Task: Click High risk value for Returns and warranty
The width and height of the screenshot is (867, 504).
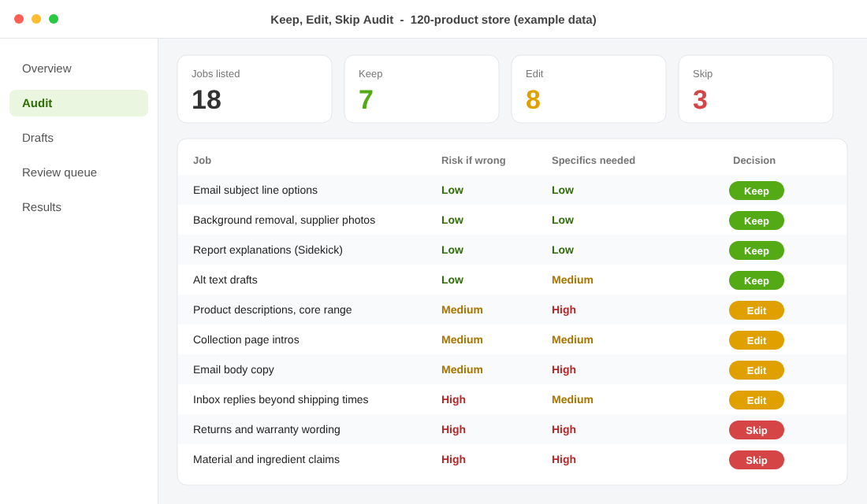Action: click(x=453, y=429)
